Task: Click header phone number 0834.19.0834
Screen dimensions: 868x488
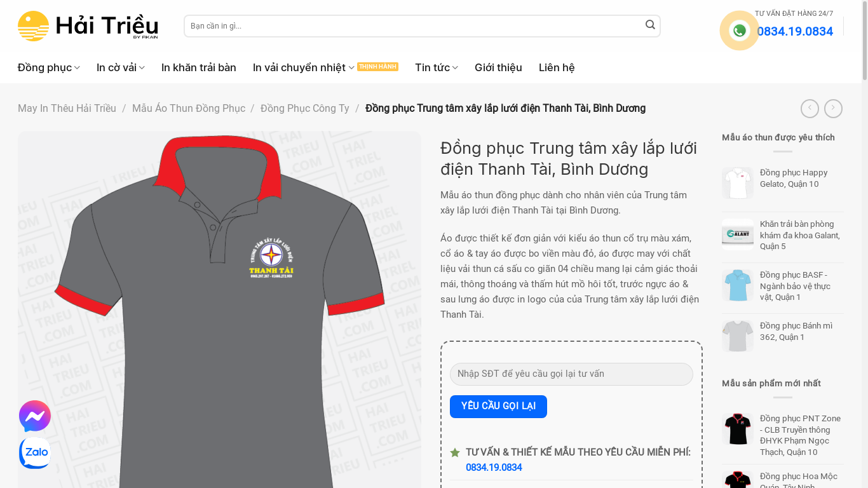Action: (795, 32)
